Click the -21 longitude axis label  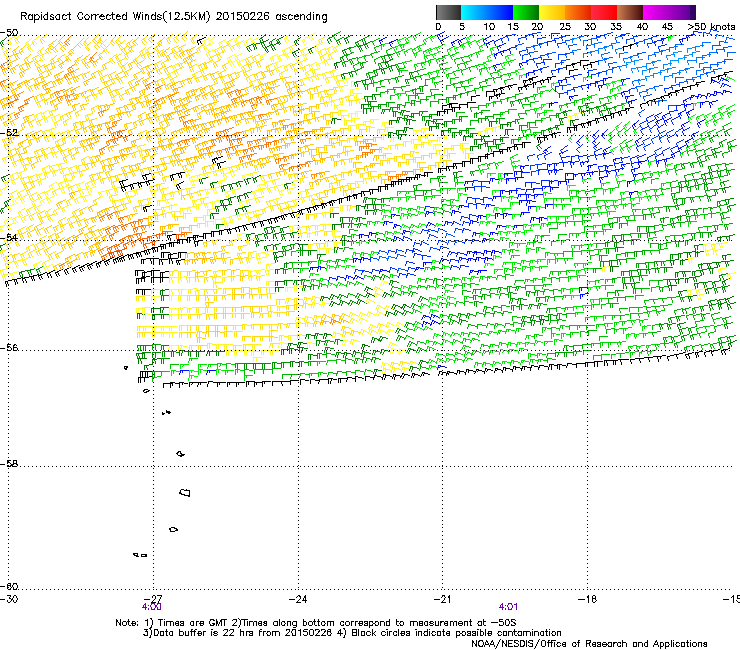[x=443, y=599]
